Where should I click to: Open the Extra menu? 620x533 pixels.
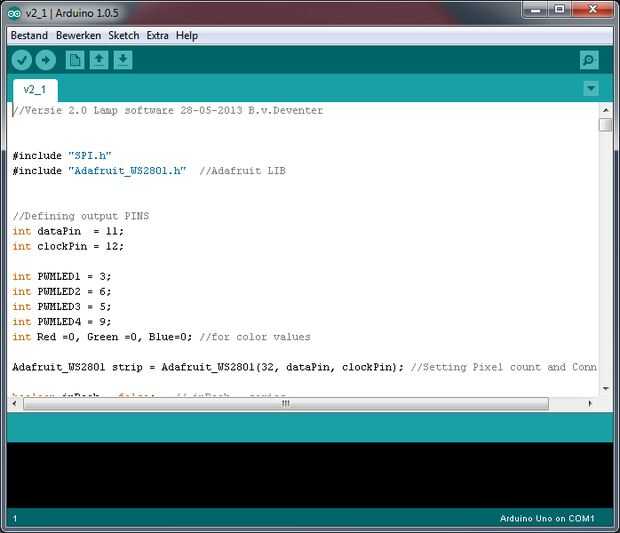point(157,36)
